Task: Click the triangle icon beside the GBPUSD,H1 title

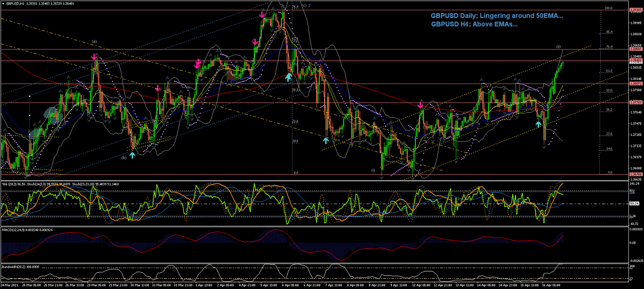Action: (x=4, y=3)
